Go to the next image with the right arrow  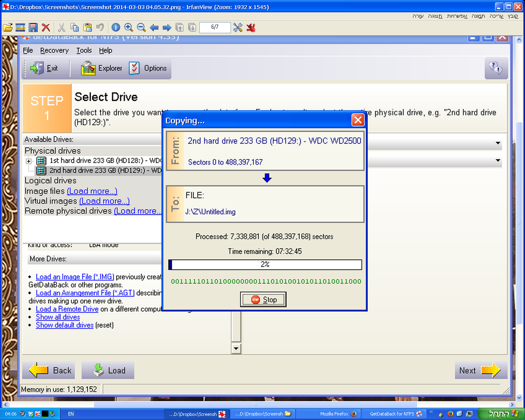(167, 27)
